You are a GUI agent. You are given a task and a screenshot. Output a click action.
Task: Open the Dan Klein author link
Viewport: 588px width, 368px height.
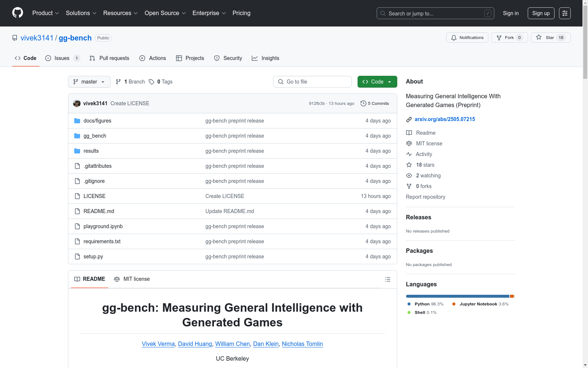point(266,344)
